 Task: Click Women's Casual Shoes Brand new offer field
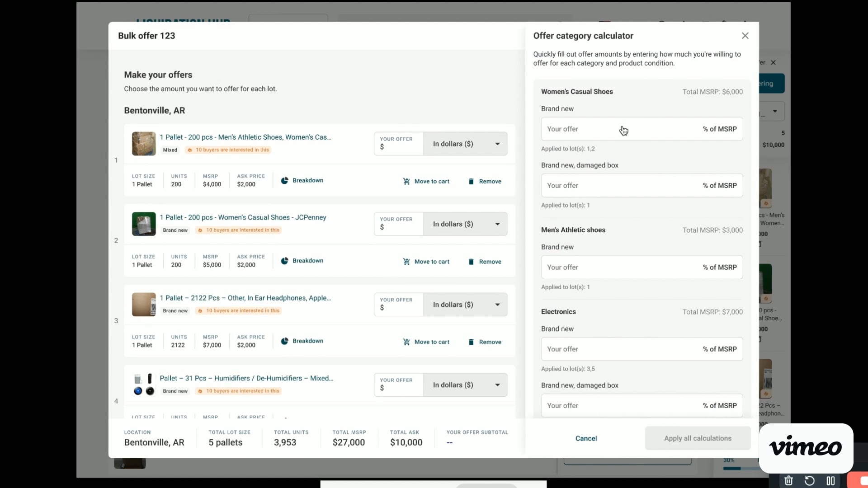(x=619, y=129)
